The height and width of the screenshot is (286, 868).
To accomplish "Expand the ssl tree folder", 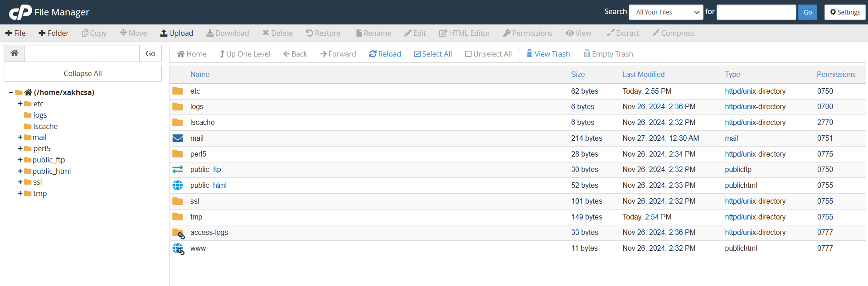I will (20, 182).
